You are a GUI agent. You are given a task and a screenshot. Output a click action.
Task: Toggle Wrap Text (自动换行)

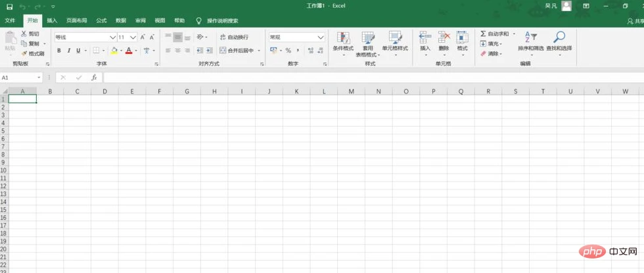pyautogui.click(x=233, y=37)
